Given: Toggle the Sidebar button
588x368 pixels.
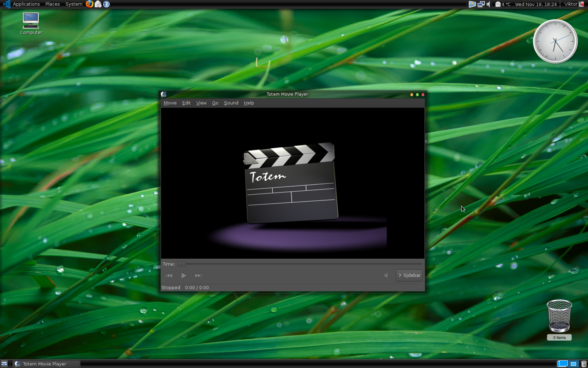Looking at the screenshot, I should [409, 275].
